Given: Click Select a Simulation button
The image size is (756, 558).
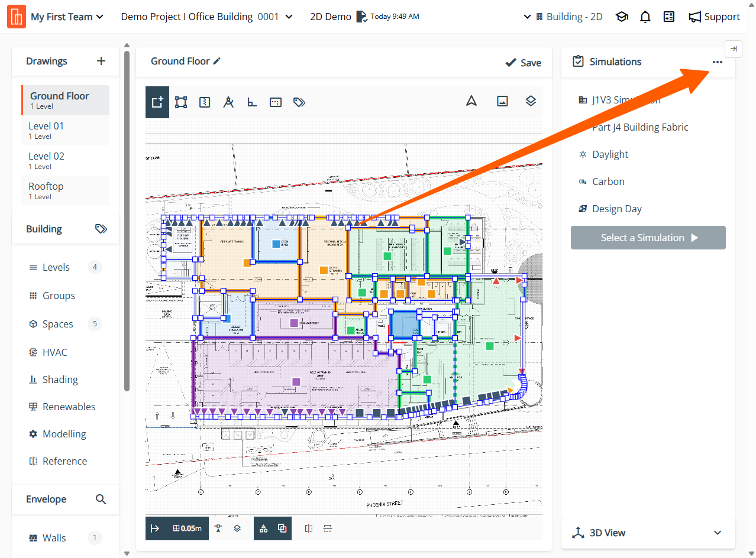Looking at the screenshot, I should pyautogui.click(x=648, y=238).
